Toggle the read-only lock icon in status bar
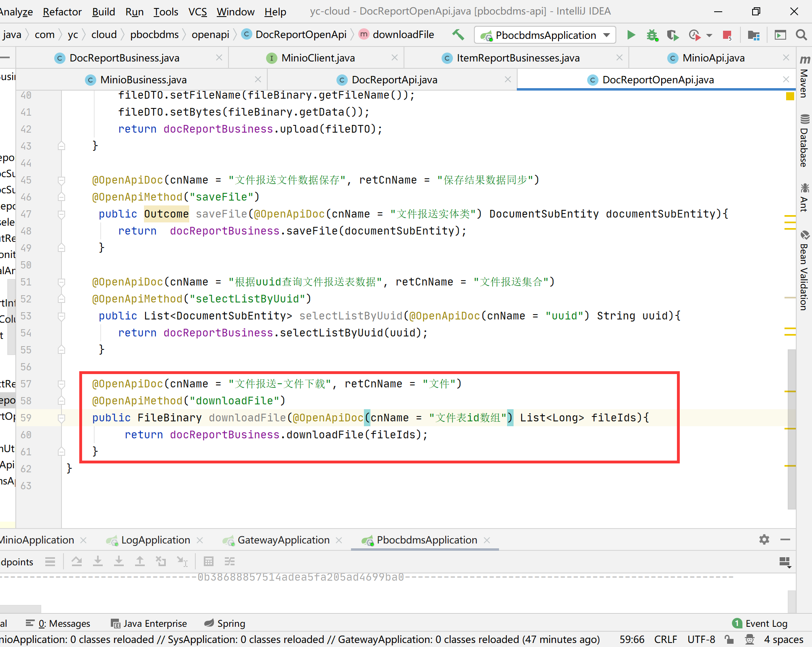 [729, 639]
